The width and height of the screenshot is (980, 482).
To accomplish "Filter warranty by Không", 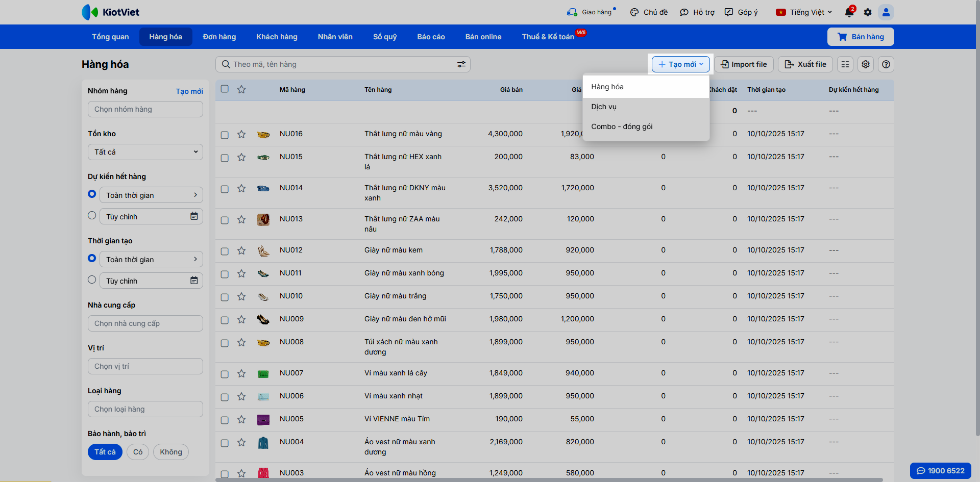I will click(x=171, y=452).
